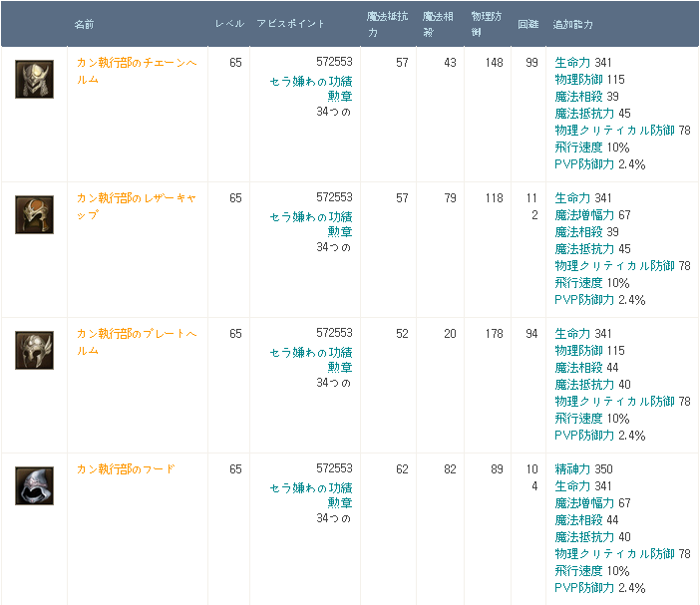The height and width of the screenshot is (605, 700).
Task: Click 精神力 350 in フード row
Action: point(583,468)
